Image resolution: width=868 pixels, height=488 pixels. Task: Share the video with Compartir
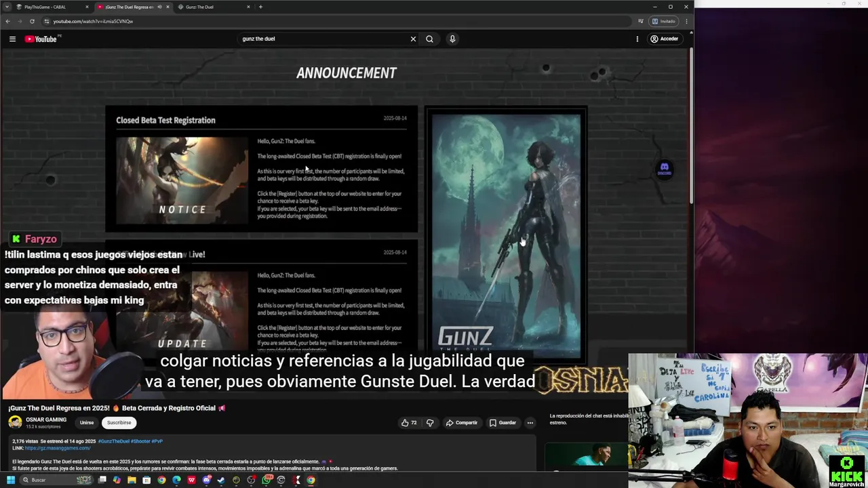coord(461,422)
